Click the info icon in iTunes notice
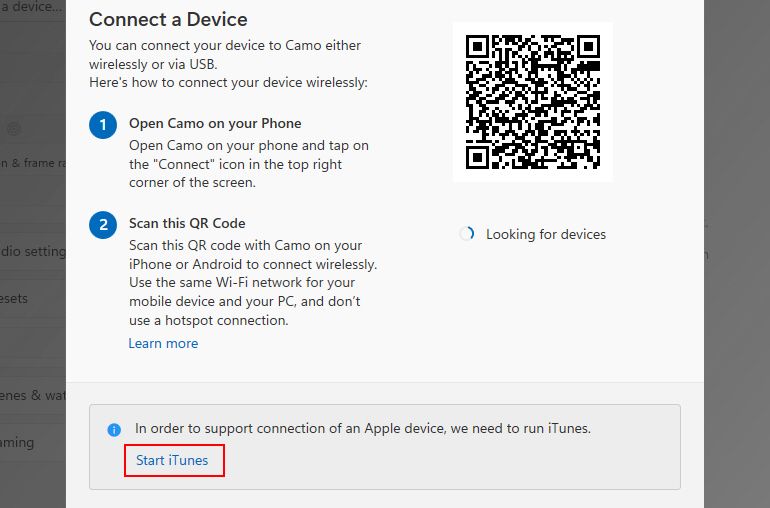Viewport: 770px width, 508px height. point(115,429)
